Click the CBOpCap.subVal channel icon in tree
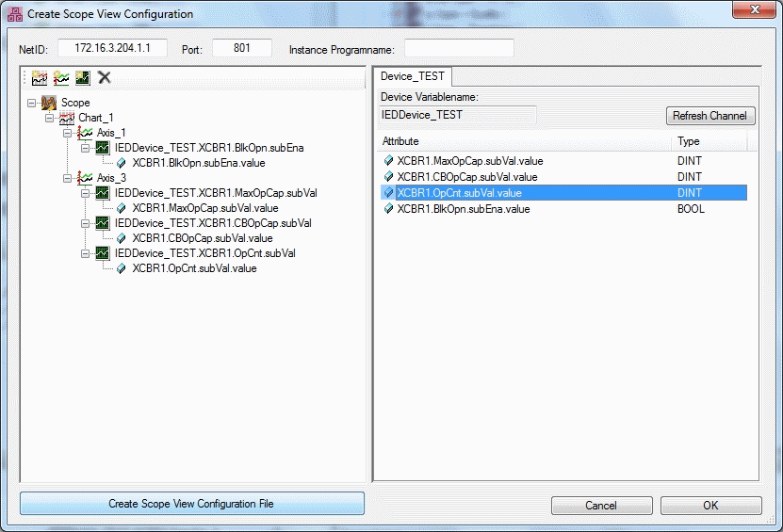Viewport: 783px width, 532px height. point(103,223)
